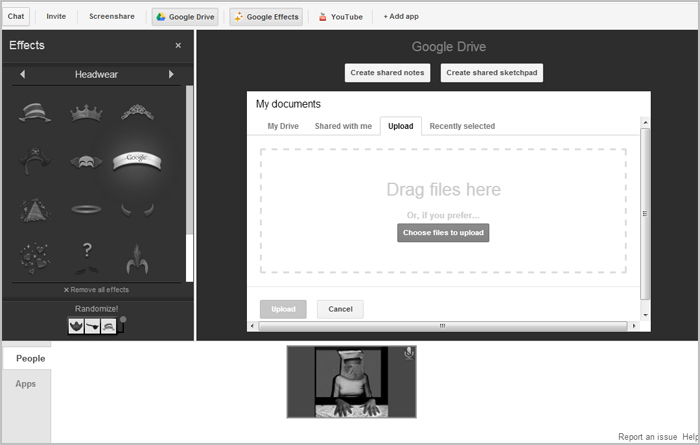Open the Chat toolbar button

click(x=16, y=16)
